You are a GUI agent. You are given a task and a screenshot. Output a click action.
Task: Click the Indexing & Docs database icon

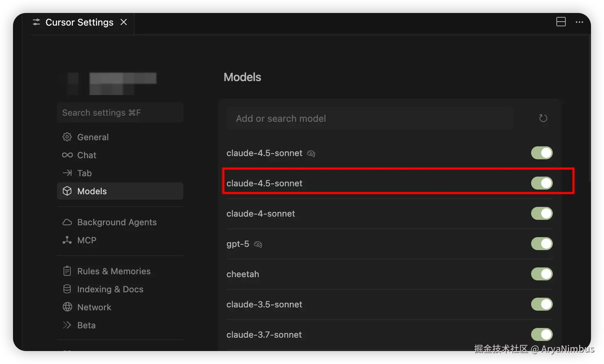pos(67,289)
